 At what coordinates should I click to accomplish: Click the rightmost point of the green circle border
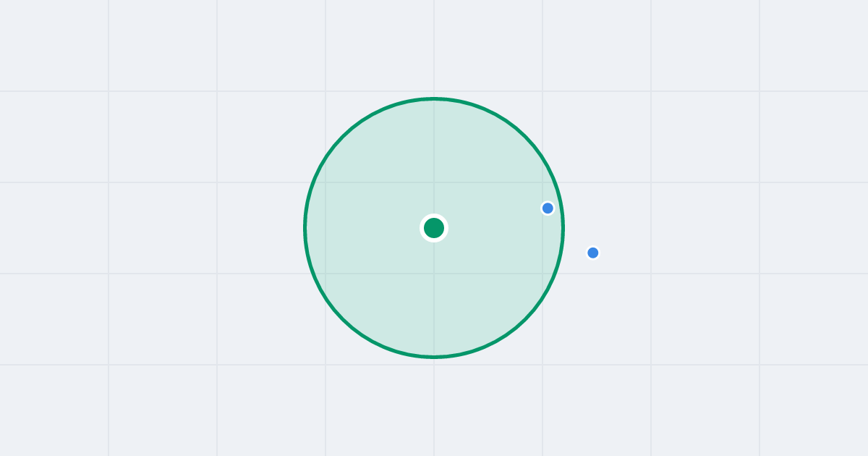click(x=563, y=228)
